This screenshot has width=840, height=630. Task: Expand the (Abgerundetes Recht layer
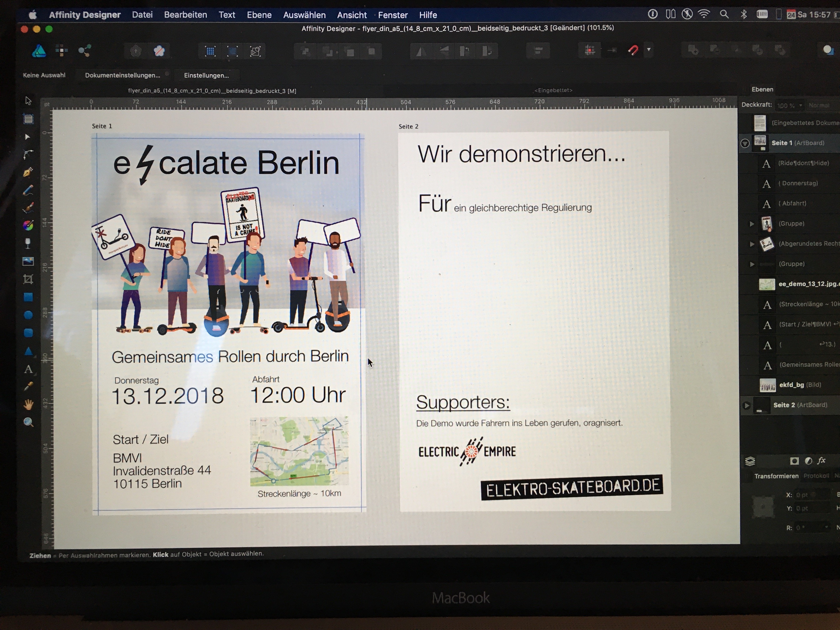tap(752, 244)
